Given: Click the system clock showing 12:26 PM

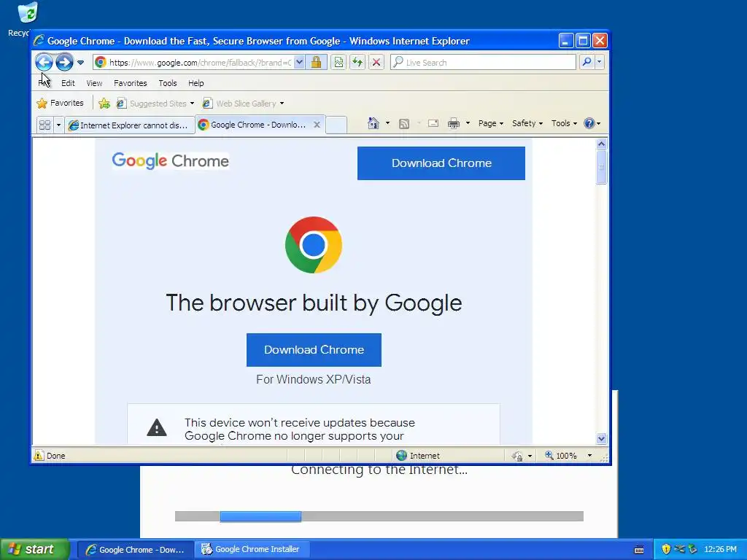Looking at the screenshot, I should (720, 550).
